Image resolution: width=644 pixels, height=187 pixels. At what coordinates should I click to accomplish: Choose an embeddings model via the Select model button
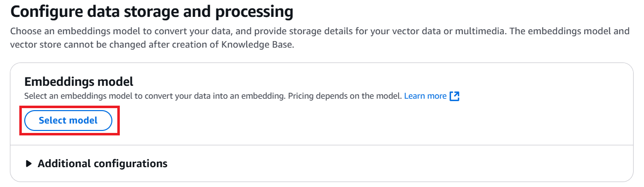[x=68, y=121]
